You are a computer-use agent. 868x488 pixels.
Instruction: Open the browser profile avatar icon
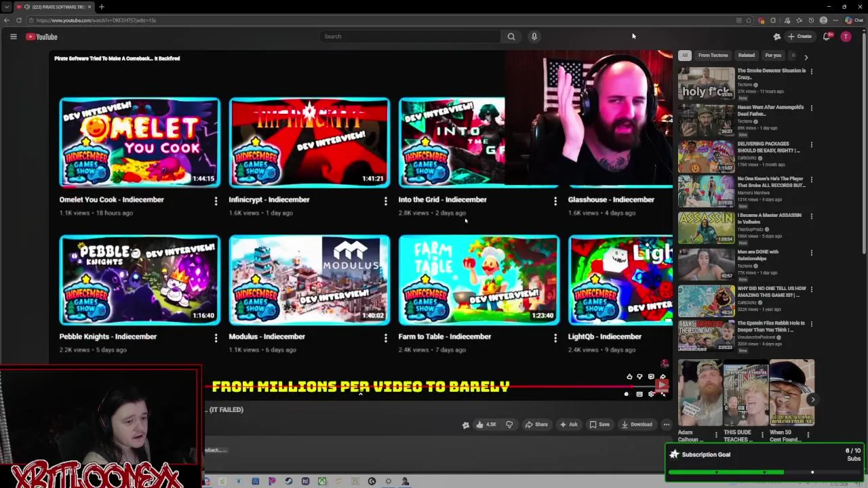pos(823,20)
